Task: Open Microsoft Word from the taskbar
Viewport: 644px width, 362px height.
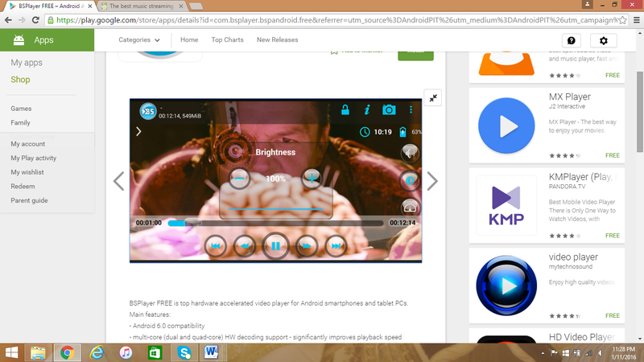Action: (212, 353)
